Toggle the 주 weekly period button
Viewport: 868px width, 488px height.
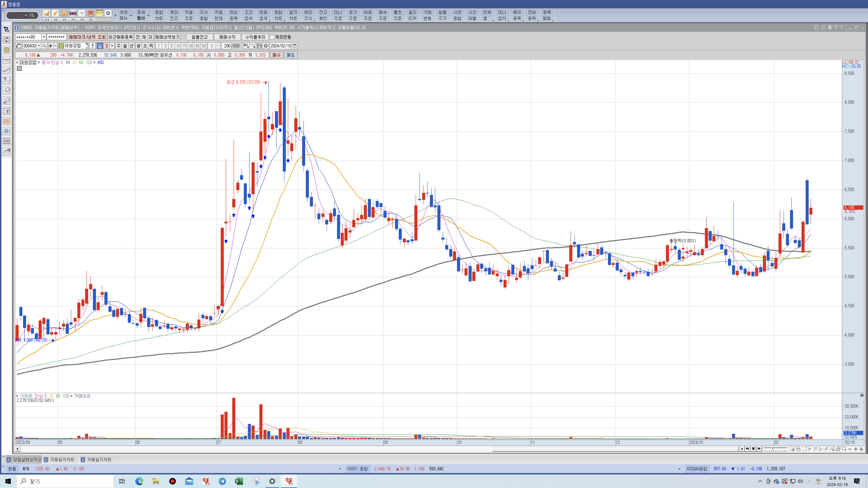pos(119,46)
